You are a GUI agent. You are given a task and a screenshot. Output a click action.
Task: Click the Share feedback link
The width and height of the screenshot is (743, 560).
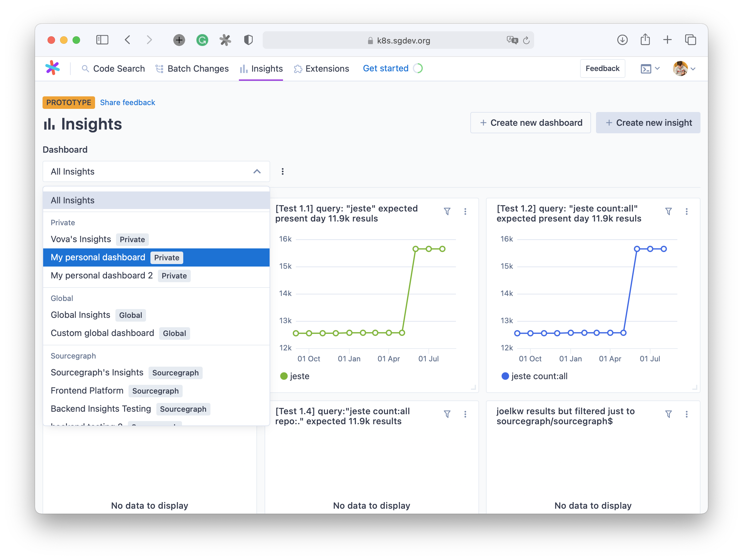point(128,103)
